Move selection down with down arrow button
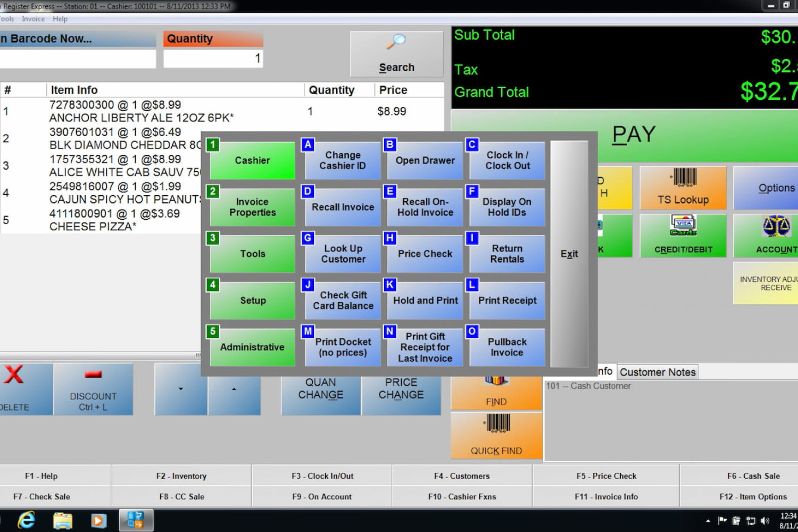Viewport: 798px width, 532px height. pyautogui.click(x=181, y=389)
